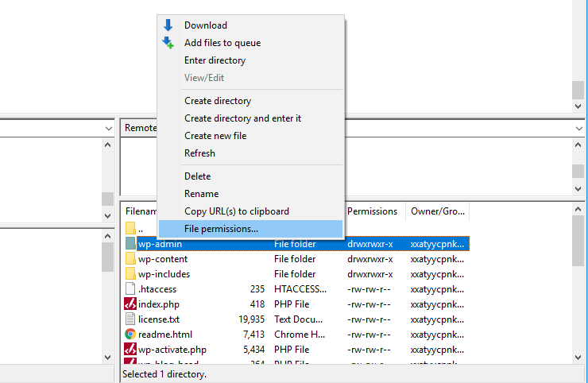
Task: Click the license.txt text document icon
Action: click(130, 319)
